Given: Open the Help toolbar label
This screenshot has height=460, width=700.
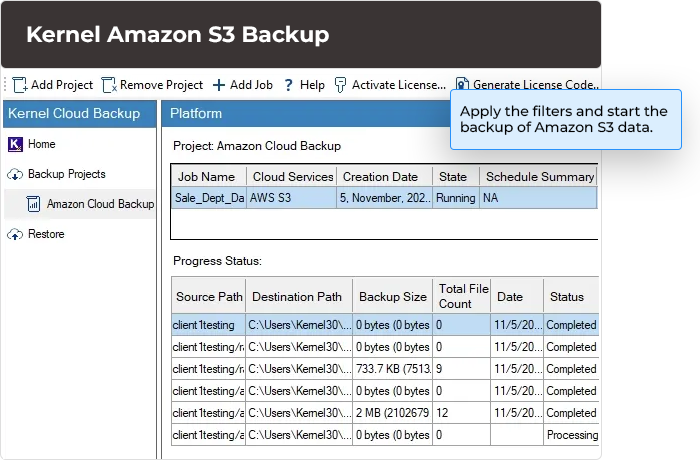Looking at the screenshot, I should (312, 85).
